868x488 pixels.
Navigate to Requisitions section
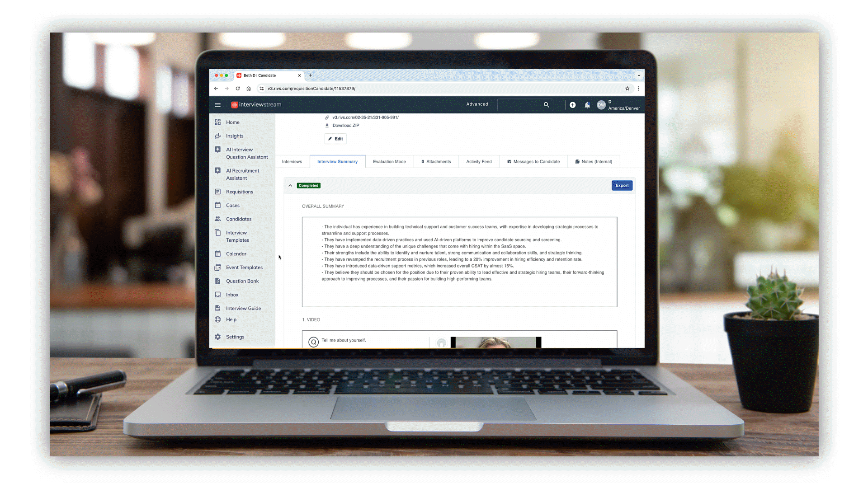[x=240, y=191]
